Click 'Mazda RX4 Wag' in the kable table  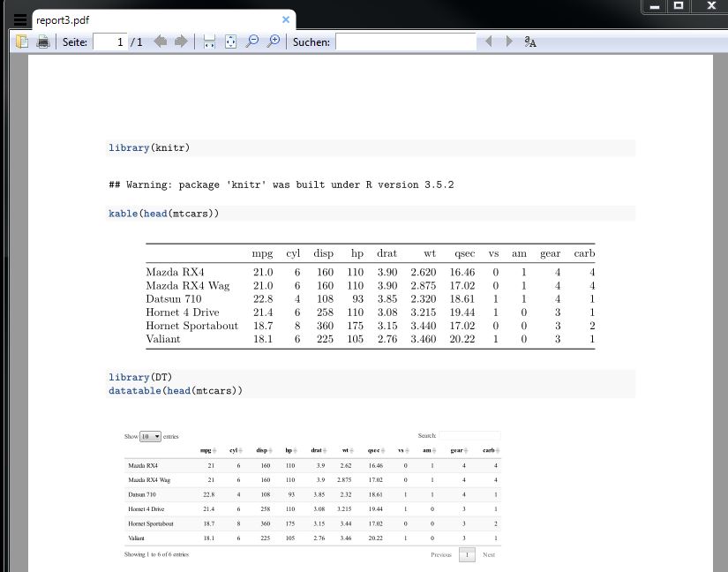[188, 285]
